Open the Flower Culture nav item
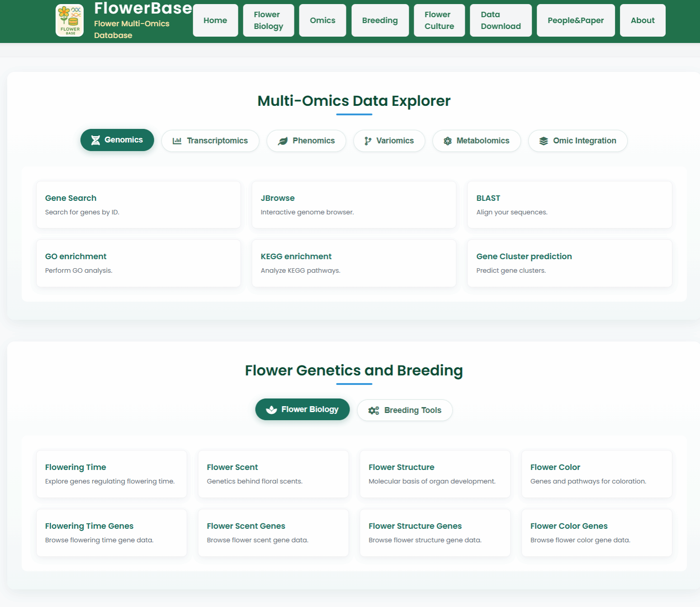Image resolution: width=700 pixels, height=607 pixels. pyautogui.click(x=439, y=20)
